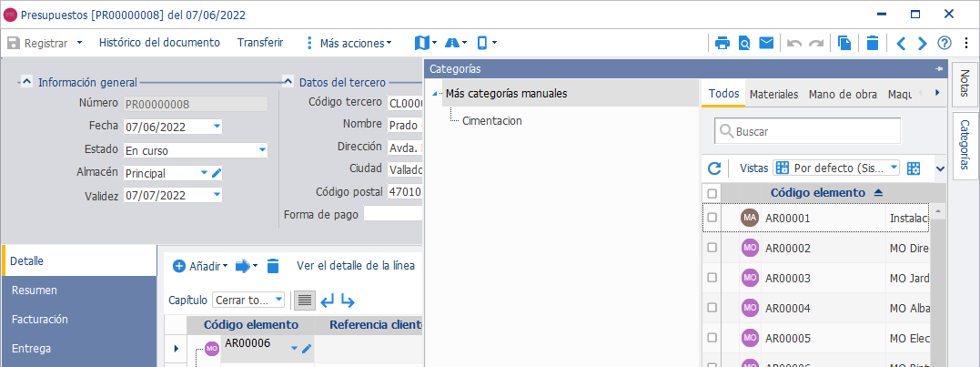This screenshot has height=367, width=980.
Task: Go to next record arrow
Action: [x=922, y=43]
